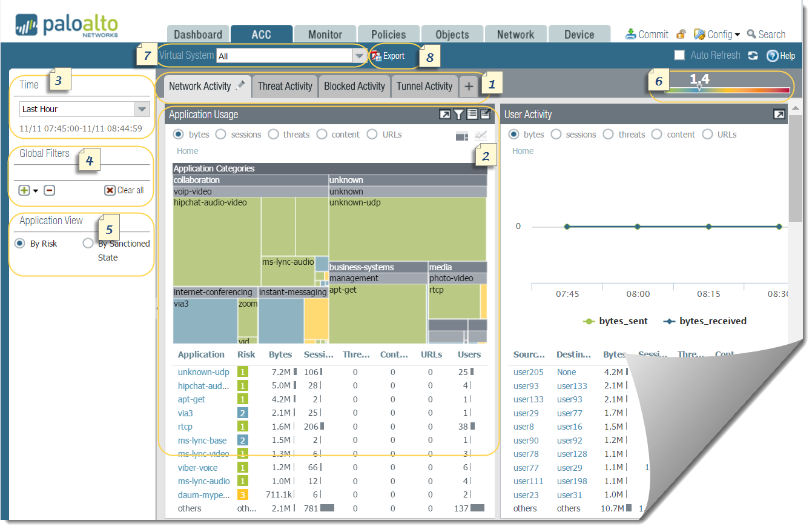Viewport: 812px width, 529px height.
Task: Enable the Auto Refresh checkbox
Action: [680, 55]
